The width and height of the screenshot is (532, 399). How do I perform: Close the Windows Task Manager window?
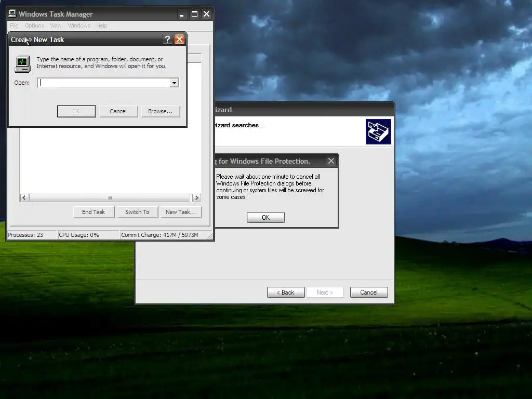click(x=206, y=14)
